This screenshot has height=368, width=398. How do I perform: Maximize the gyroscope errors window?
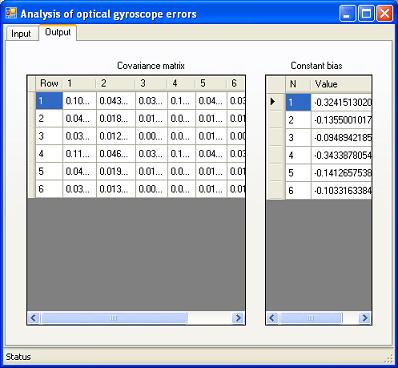[366, 14]
